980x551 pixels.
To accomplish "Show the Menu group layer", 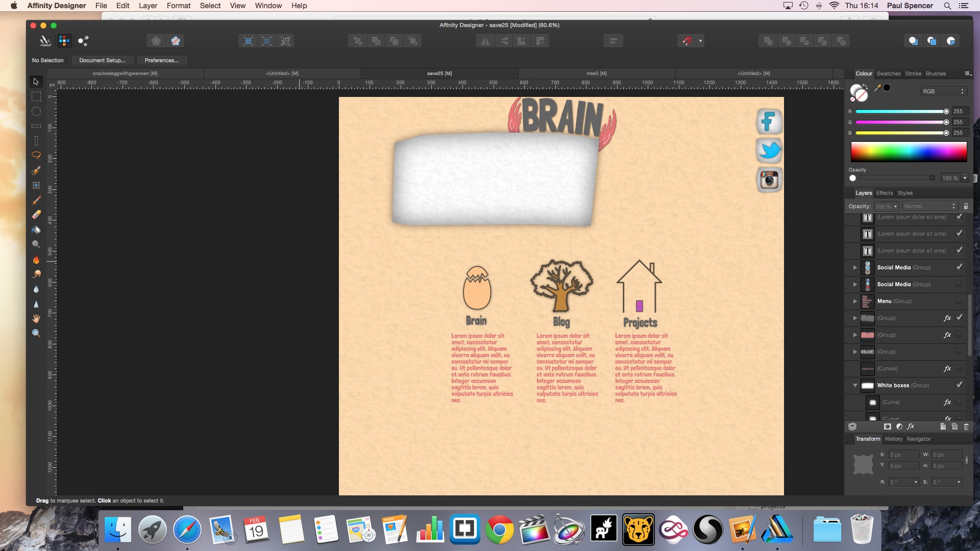I will [959, 301].
